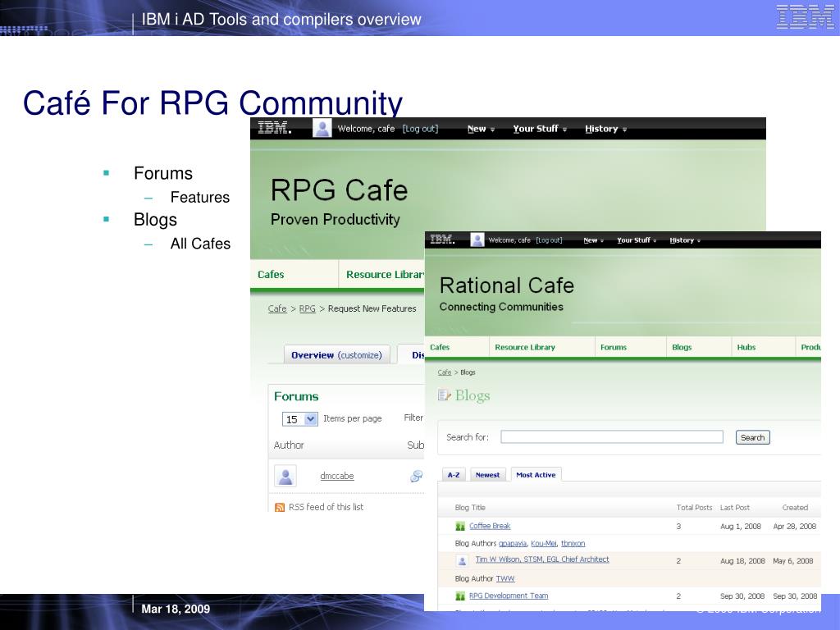Click the Search for input field

pos(612,437)
